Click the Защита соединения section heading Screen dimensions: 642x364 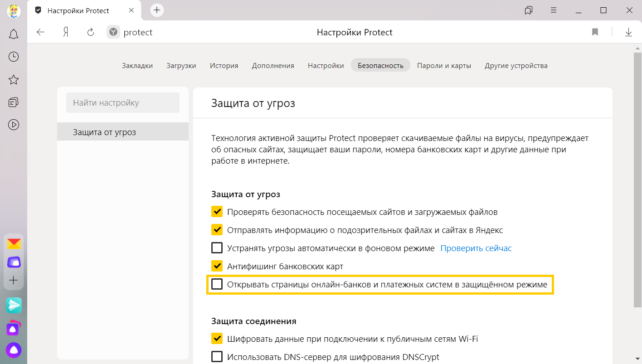pyautogui.click(x=254, y=321)
